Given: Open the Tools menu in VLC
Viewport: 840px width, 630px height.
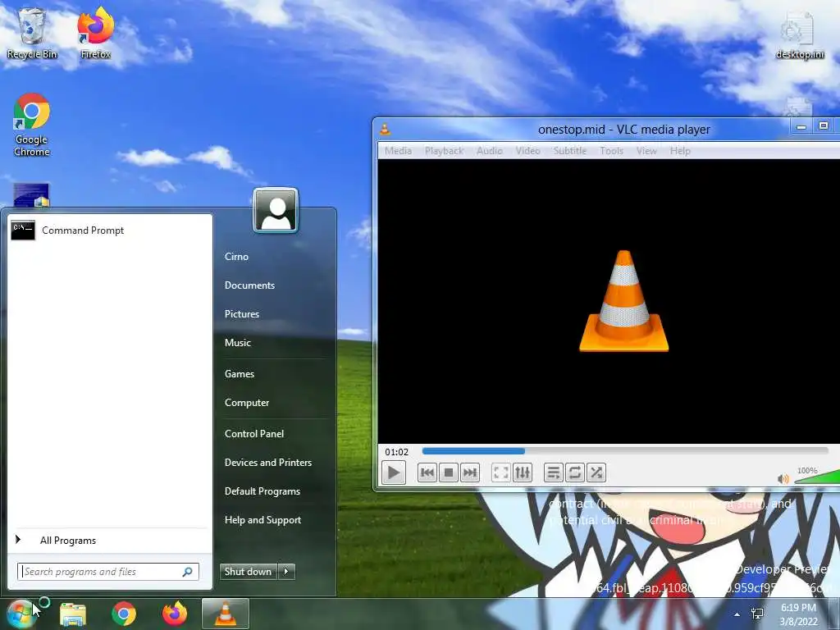Looking at the screenshot, I should click(611, 151).
